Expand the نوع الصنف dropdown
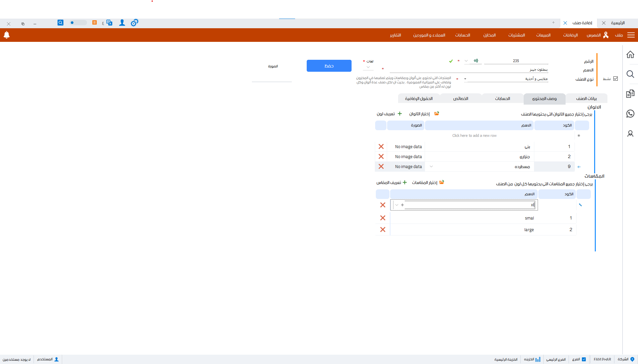Image resolution: width=638 pixels, height=364 pixels. point(465,79)
